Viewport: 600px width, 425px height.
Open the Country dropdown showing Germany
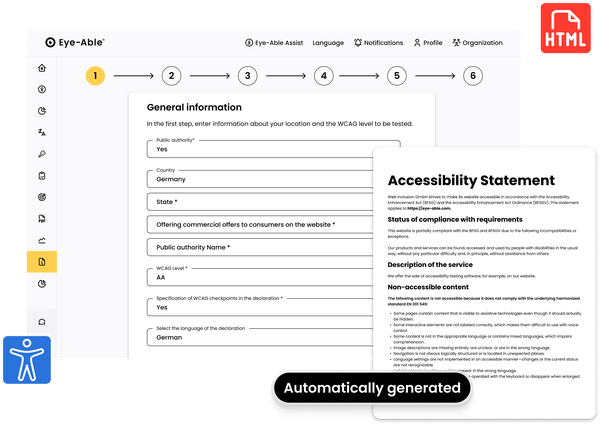[x=260, y=179]
